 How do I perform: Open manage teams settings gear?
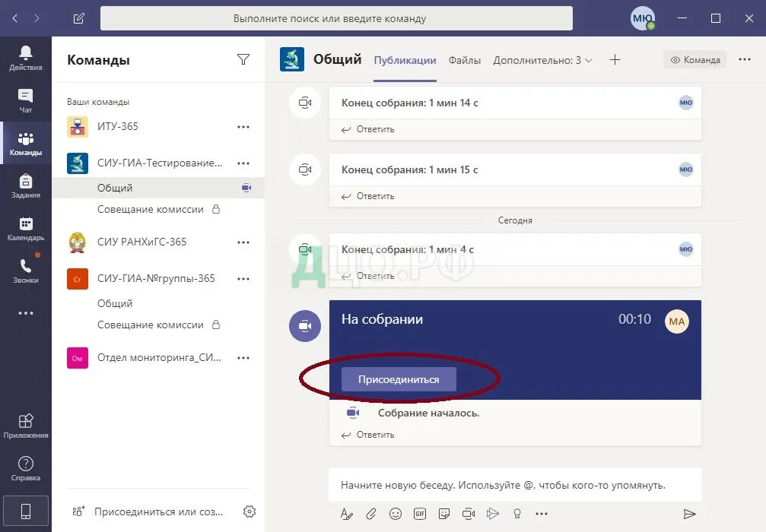[x=250, y=511]
